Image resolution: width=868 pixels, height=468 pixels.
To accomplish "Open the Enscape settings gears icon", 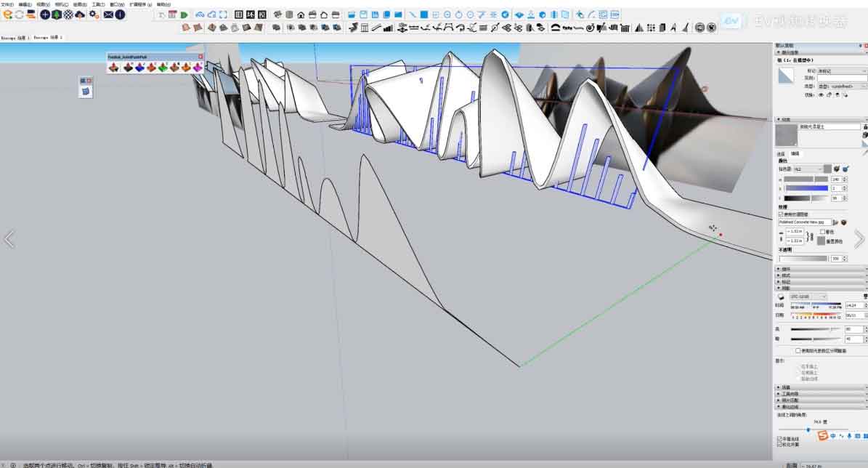I will pos(93,15).
